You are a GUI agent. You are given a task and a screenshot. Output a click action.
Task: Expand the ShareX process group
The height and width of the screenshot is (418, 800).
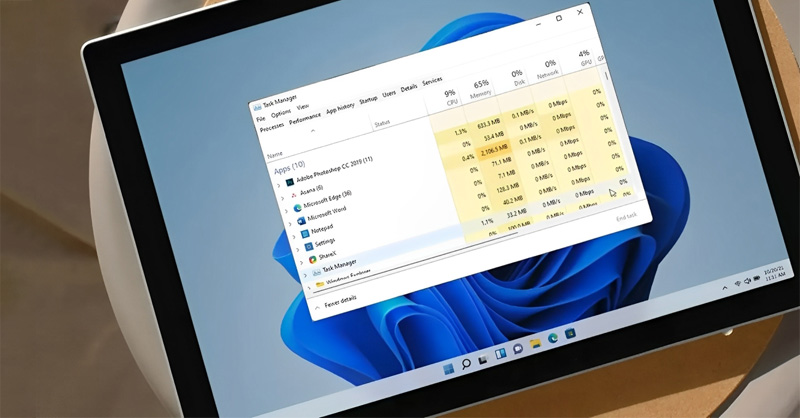tap(302, 262)
